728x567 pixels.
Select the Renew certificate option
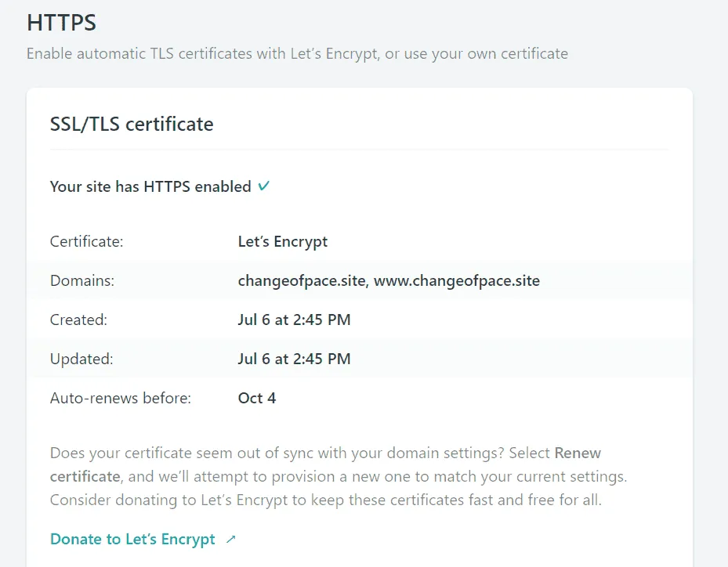point(578,452)
